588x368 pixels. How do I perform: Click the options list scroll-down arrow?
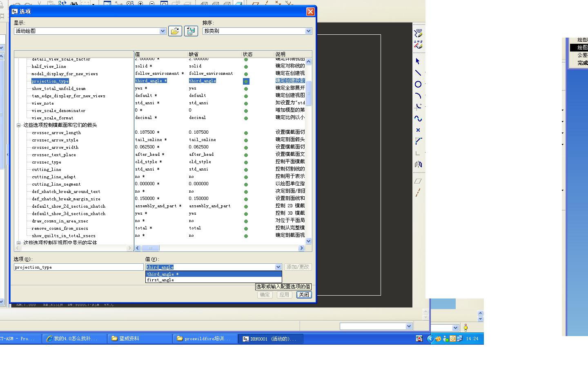click(x=309, y=241)
